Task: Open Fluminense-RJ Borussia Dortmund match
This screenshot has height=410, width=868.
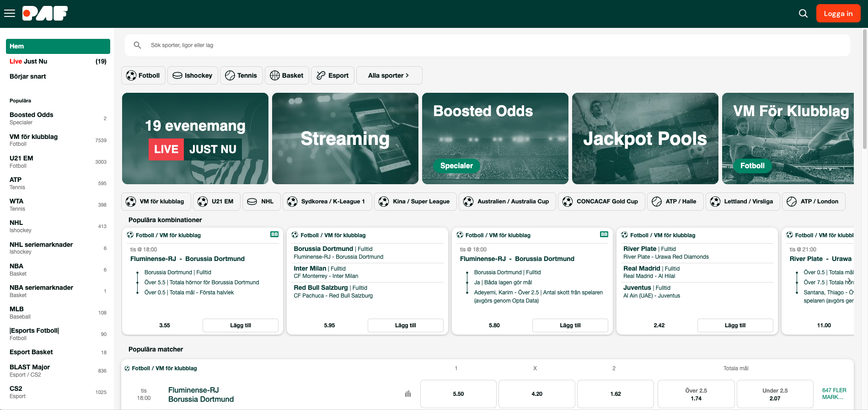Action: pos(201,394)
